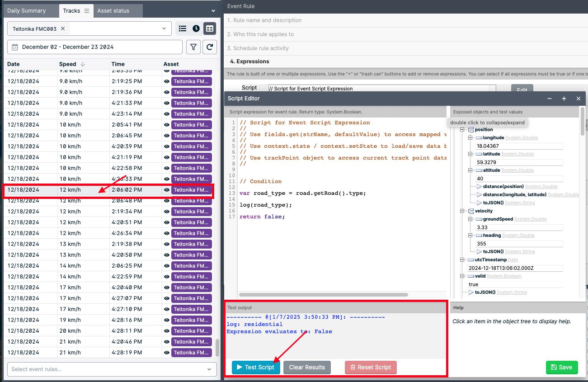Click the Time column header
This screenshot has width=588, height=382.
118,64
